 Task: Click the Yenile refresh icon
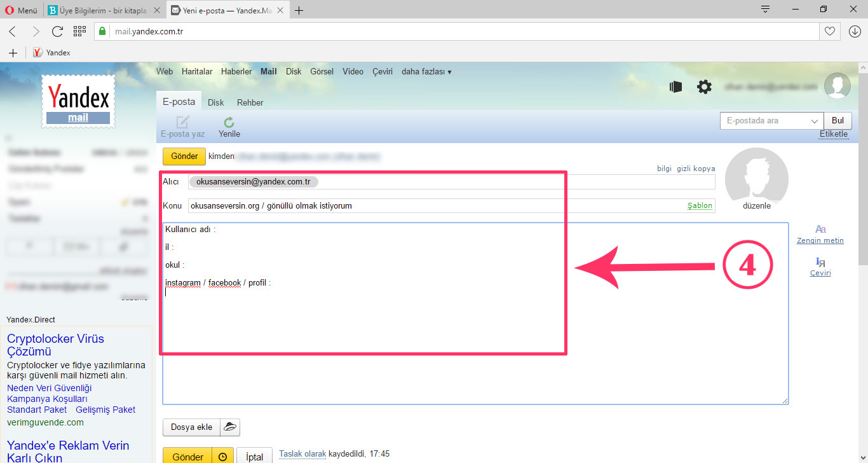click(229, 123)
